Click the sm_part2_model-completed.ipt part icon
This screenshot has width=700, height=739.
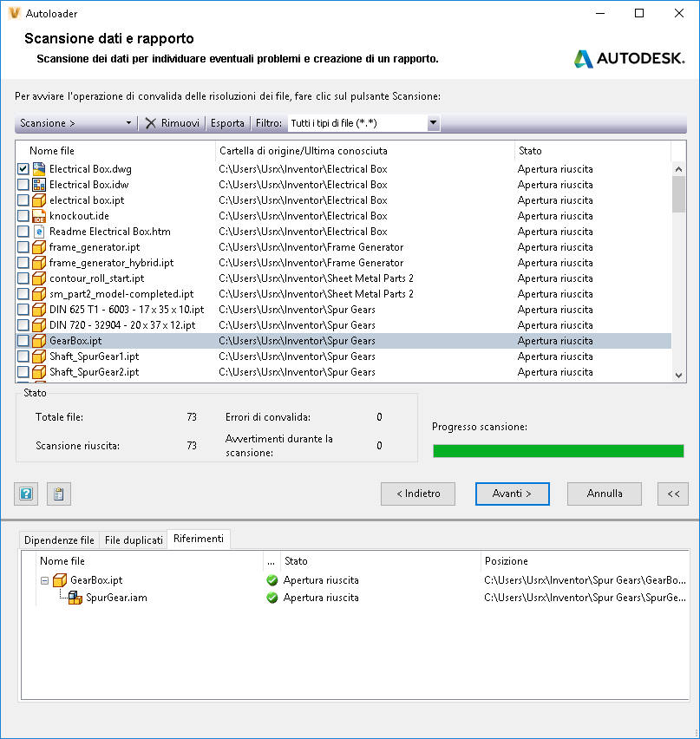click(39, 294)
